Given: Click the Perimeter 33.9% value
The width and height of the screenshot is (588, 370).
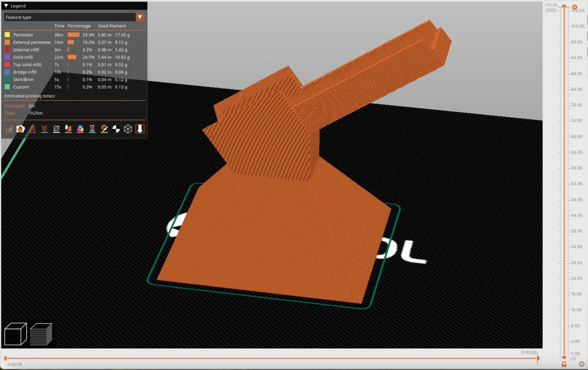Looking at the screenshot, I should pos(88,35).
